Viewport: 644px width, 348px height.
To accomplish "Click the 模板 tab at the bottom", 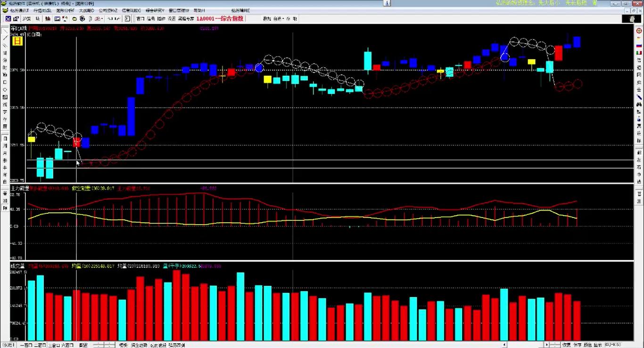I will coord(124,345).
